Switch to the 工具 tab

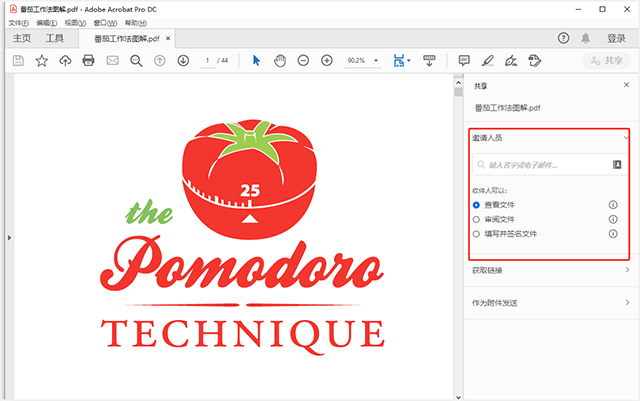(54, 38)
